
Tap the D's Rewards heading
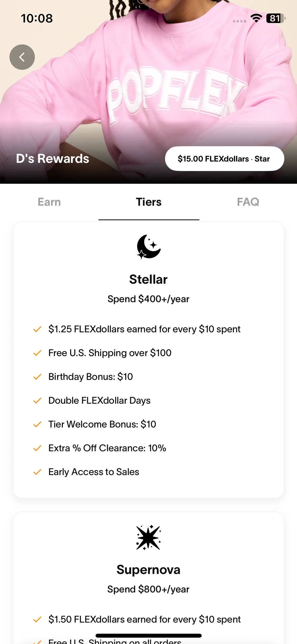coord(53,159)
